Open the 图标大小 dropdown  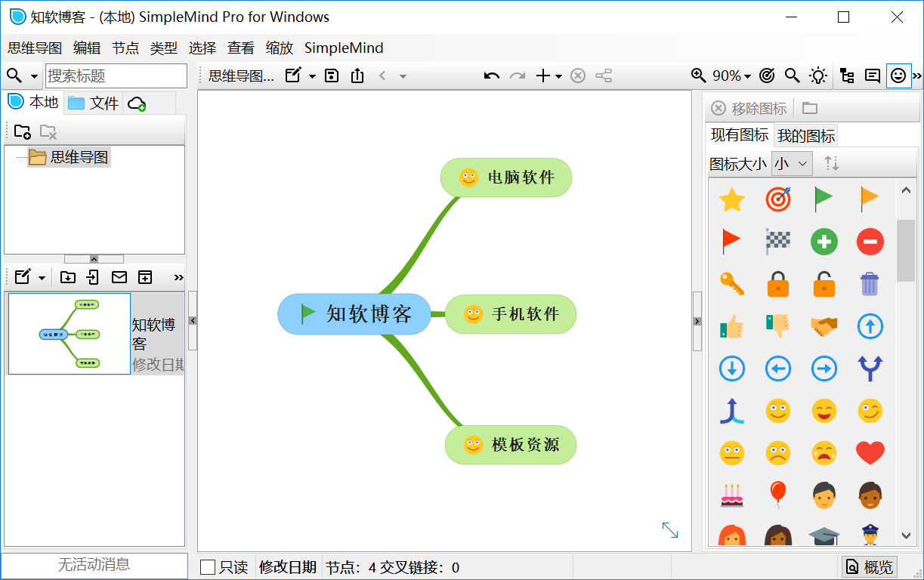tap(792, 163)
